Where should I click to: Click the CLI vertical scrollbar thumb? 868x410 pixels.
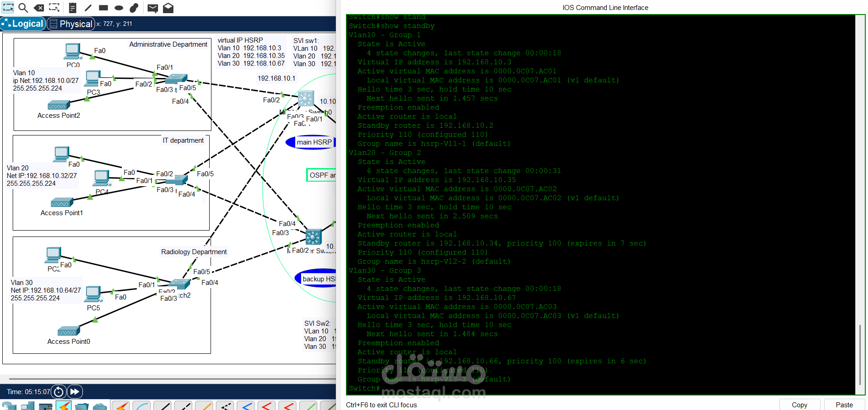click(860, 355)
